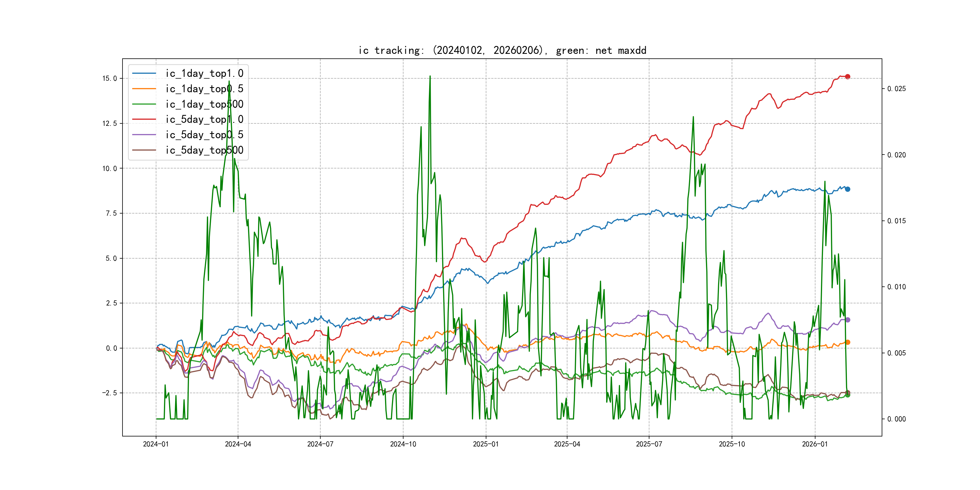Click the ic_5day_top1.0 red legend line

click(144, 119)
